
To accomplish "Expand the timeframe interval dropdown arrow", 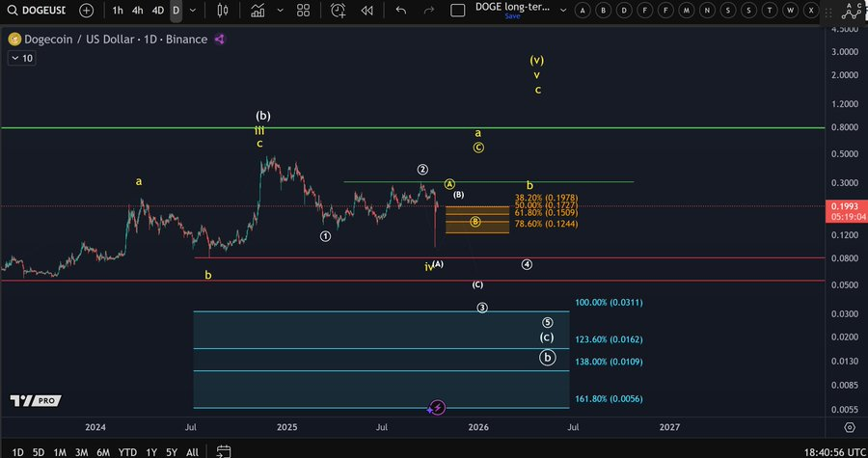I will pyautogui.click(x=194, y=11).
